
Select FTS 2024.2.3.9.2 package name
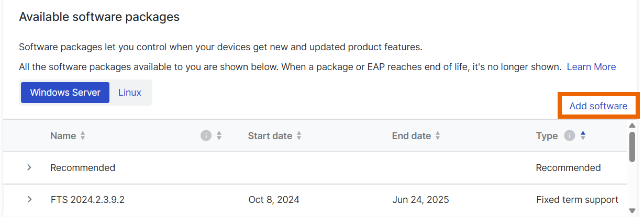coord(87,200)
